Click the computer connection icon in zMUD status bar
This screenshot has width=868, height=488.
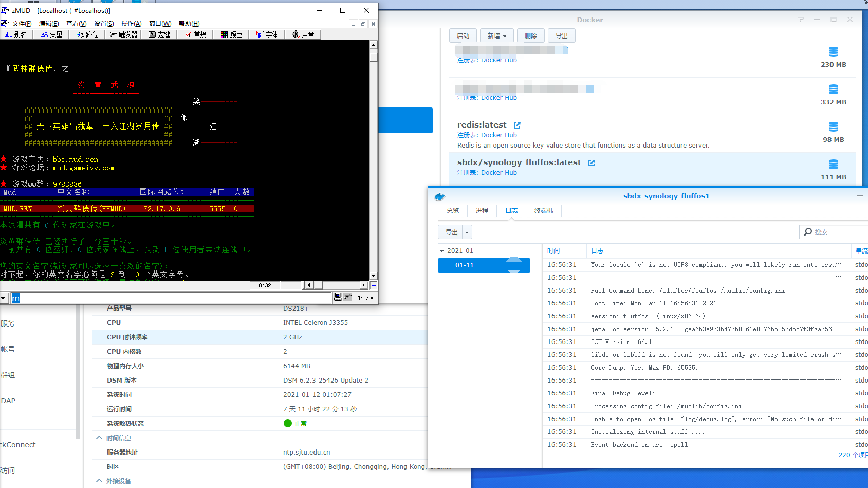(x=338, y=297)
